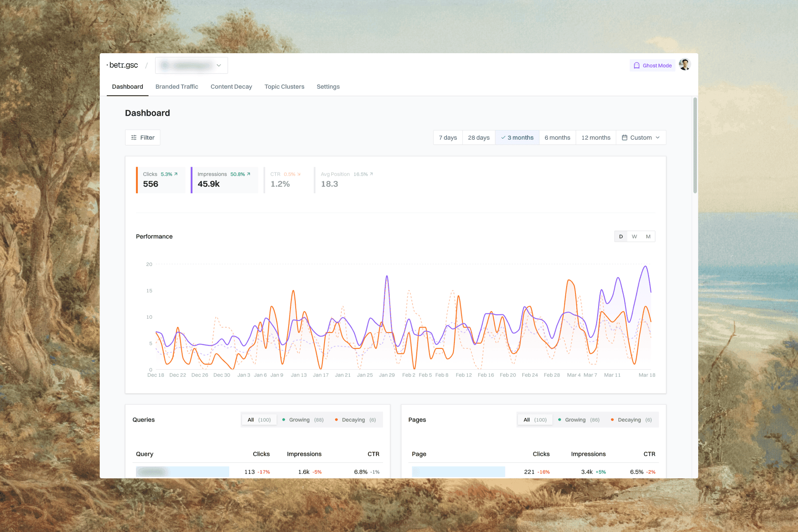Show only Decaying queries
The width and height of the screenshot is (798, 532).
(353, 419)
